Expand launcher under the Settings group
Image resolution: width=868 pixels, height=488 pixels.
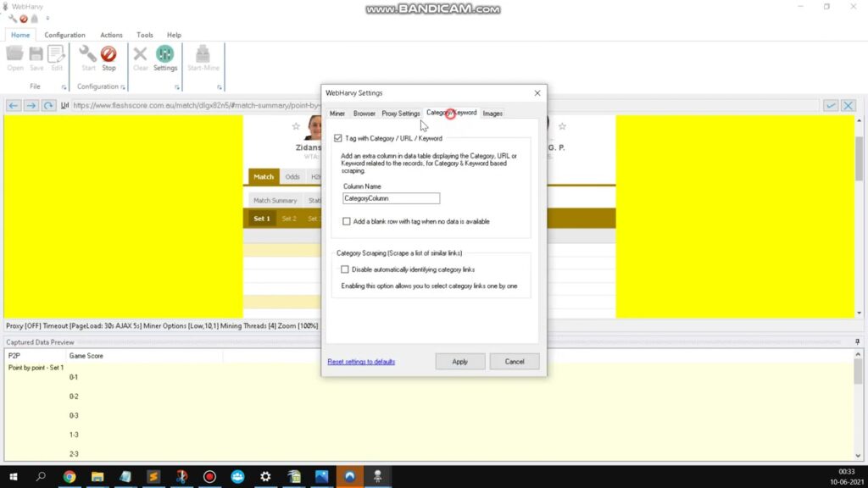[x=177, y=87]
